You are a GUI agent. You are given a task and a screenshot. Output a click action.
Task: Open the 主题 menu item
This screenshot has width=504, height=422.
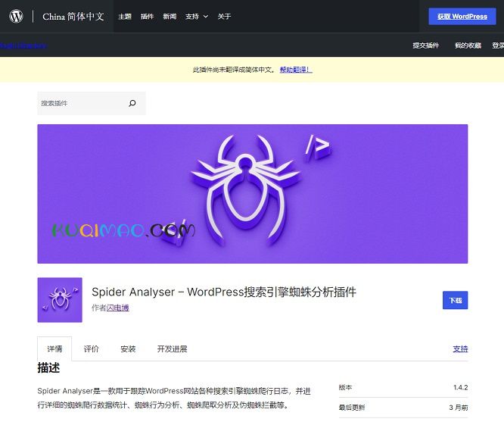coord(125,17)
